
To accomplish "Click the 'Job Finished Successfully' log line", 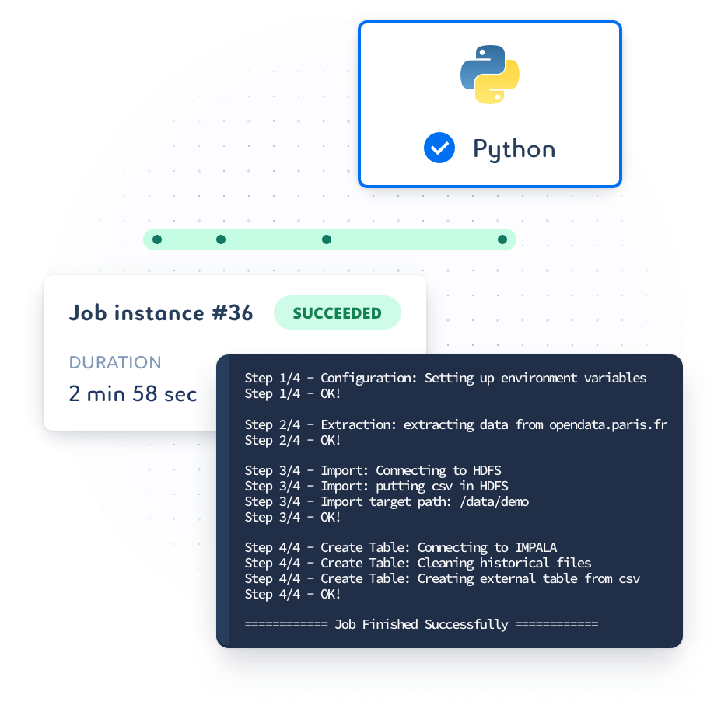I will point(422,625).
